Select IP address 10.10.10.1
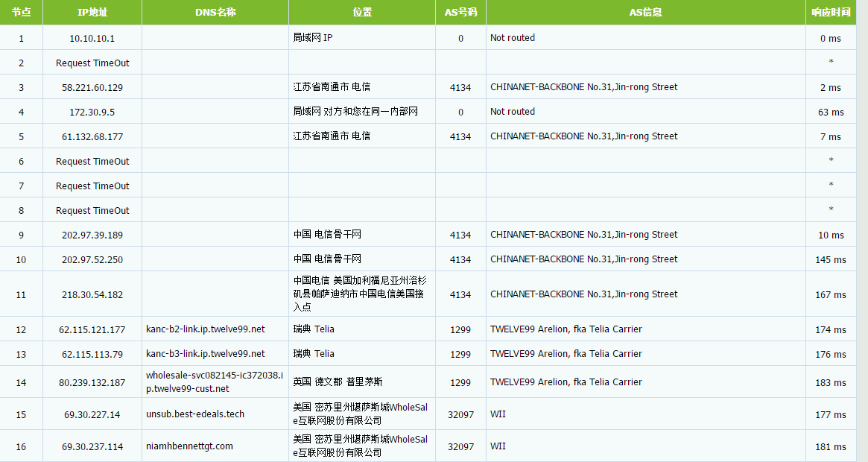The width and height of the screenshot is (868, 462). (92, 38)
